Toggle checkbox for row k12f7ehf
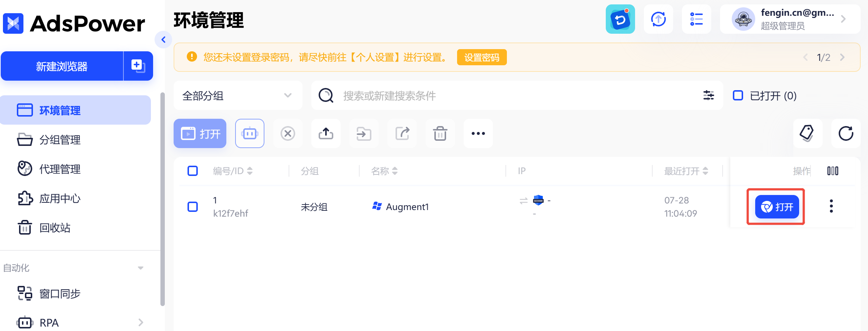This screenshot has height=331, width=868. click(193, 207)
